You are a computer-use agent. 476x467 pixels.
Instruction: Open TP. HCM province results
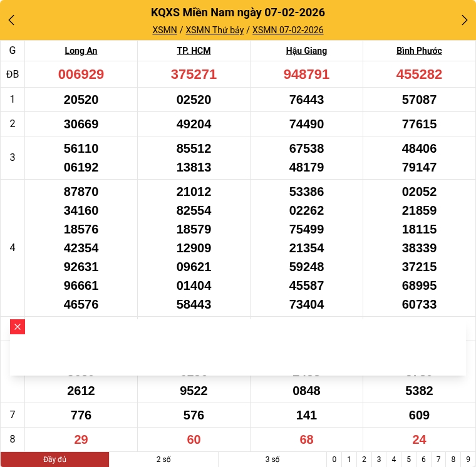pos(194,51)
